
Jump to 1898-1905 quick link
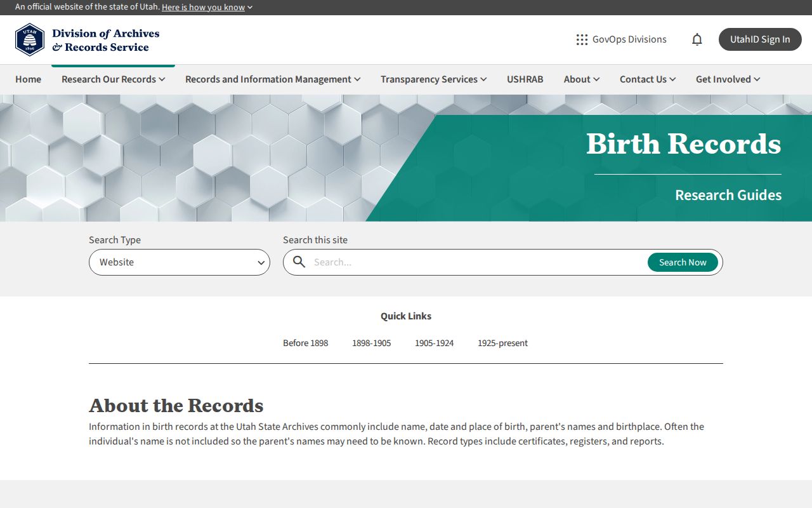[x=372, y=343]
